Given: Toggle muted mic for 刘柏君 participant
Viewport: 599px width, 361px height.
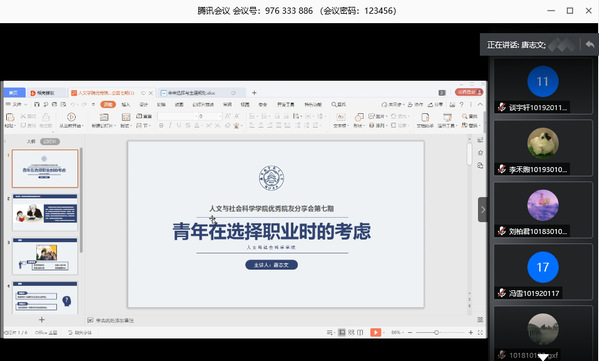Looking at the screenshot, I should [502, 231].
